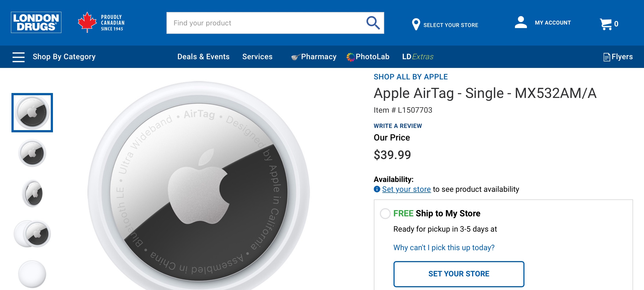Click the magnifying glass search icon
This screenshot has width=644, height=290.
(373, 23)
